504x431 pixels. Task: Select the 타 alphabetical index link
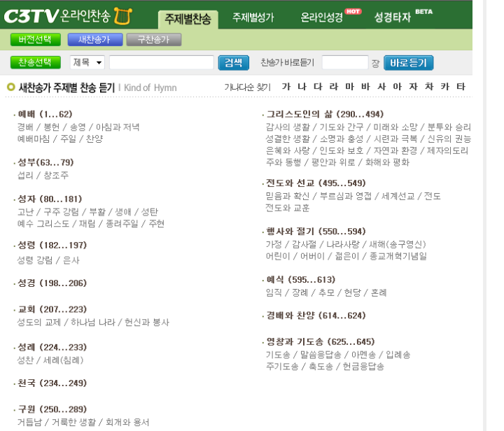coord(461,87)
